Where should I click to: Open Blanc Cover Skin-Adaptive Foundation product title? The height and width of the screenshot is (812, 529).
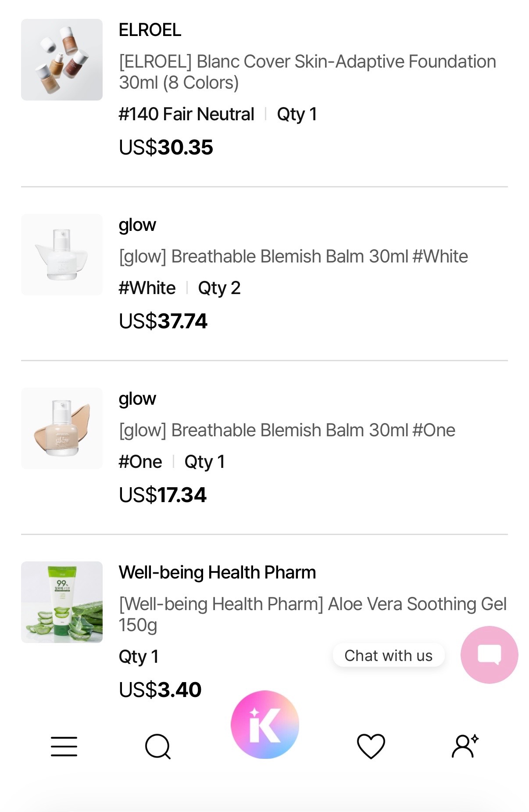click(x=307, y=72)
